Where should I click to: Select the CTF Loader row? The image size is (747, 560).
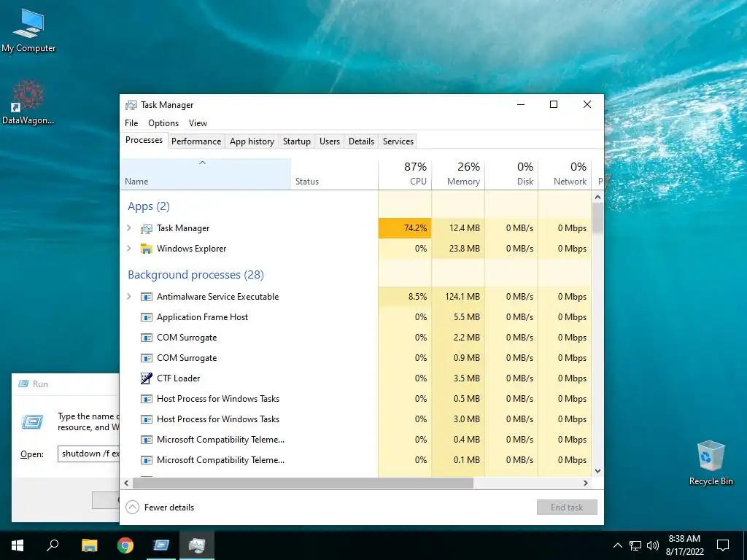356,378
